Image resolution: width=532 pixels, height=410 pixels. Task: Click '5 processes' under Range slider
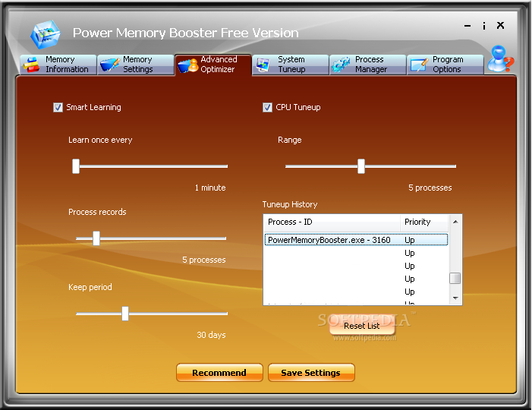[x=430, y=188]
